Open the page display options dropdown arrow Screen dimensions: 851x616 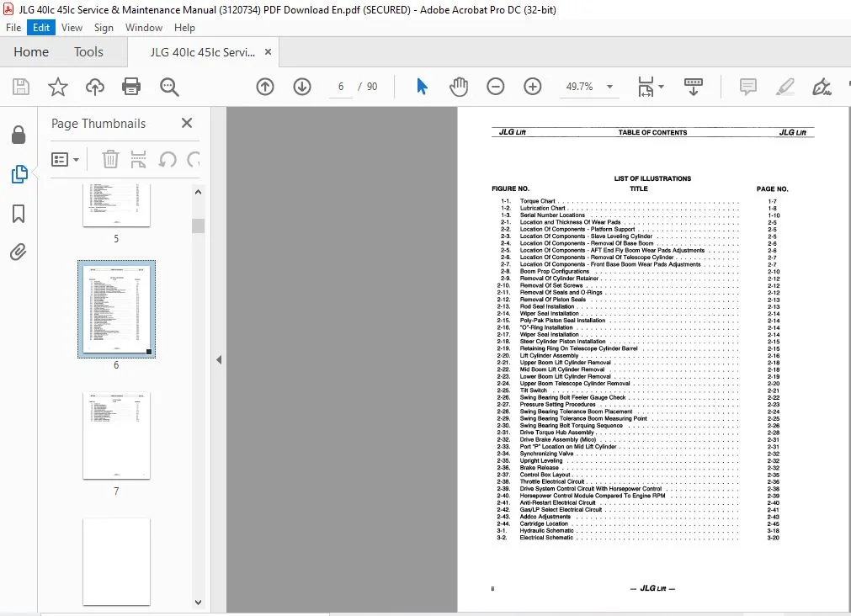pos(661,87)
